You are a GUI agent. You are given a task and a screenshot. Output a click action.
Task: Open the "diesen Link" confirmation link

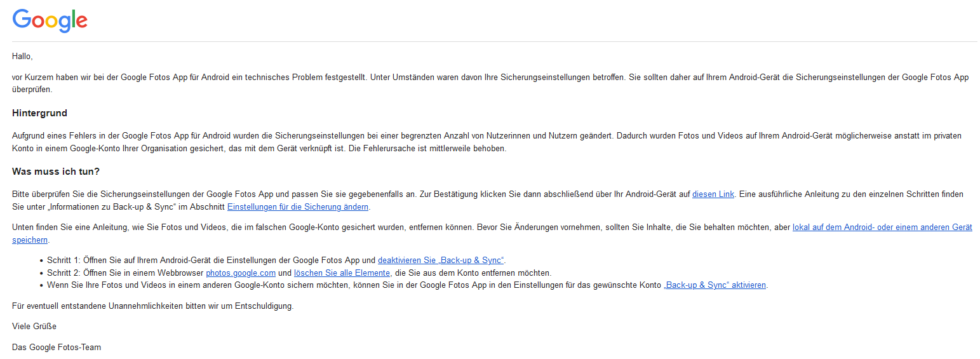click(713, 194)
